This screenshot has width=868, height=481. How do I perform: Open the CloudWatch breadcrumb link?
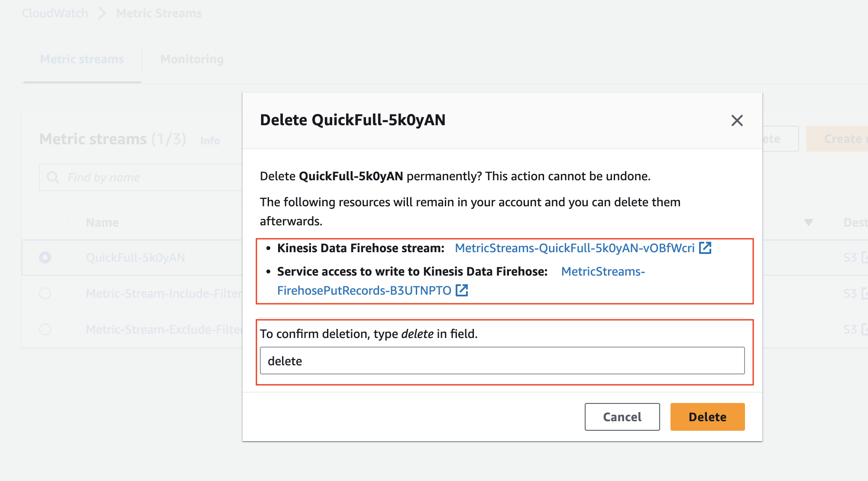[54, 13]
